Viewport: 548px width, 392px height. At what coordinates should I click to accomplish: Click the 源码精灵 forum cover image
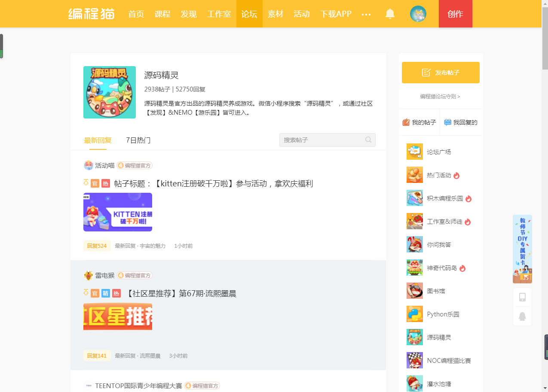click(110, 92)
